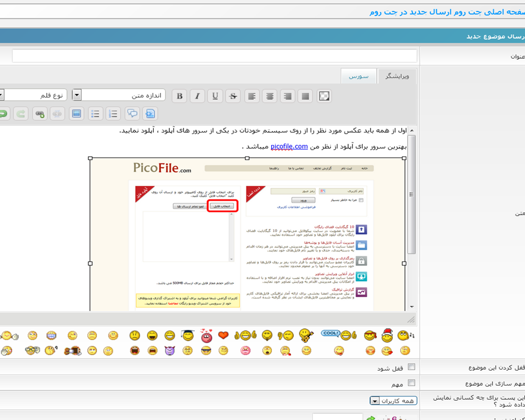
Task: Enable the قفل شود lock-topic checkbox
Action: pyautogui.click(x=411, y=367)
